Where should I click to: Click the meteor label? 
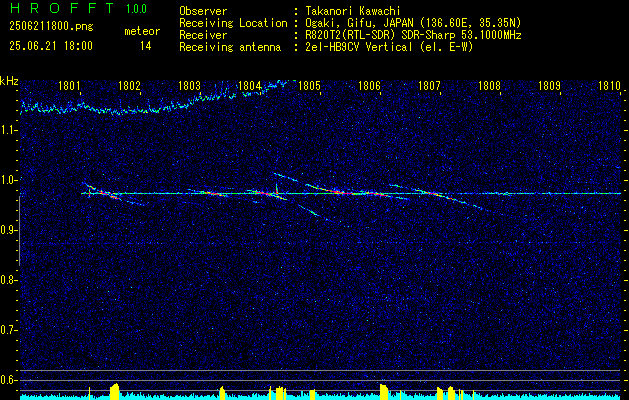pos(142,31)
